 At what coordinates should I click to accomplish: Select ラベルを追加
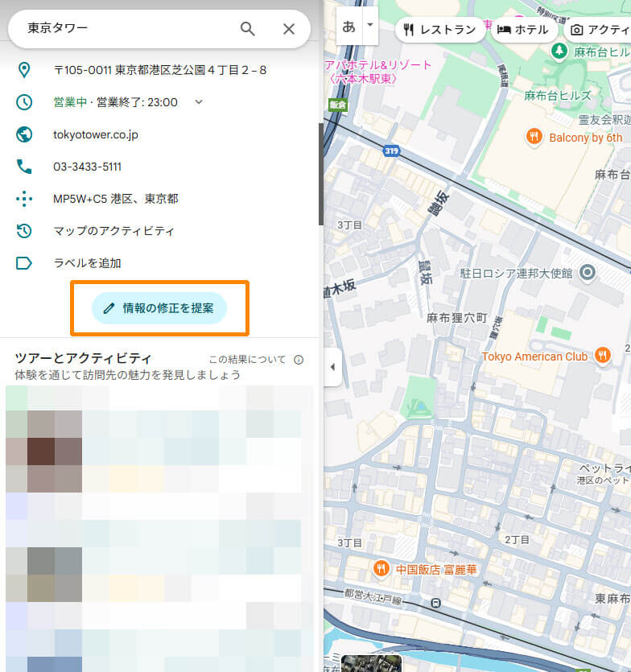point(88,263)
